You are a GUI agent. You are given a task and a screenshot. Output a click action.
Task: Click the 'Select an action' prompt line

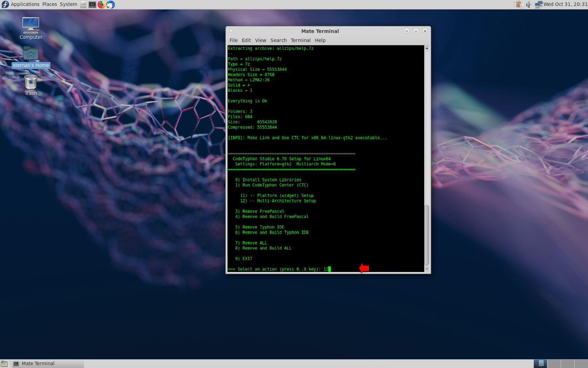pos(279,269)
